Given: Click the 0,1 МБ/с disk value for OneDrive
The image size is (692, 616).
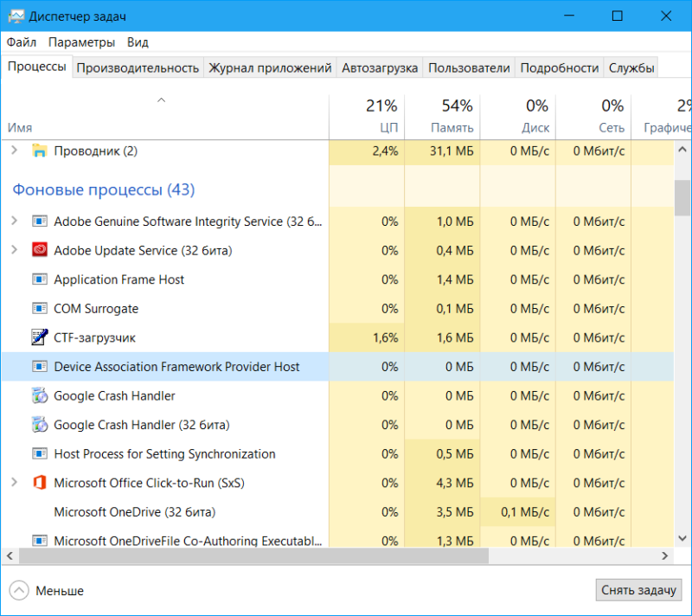Looking at the screenshot, I should pyautogui.click(x=525, y=512).
